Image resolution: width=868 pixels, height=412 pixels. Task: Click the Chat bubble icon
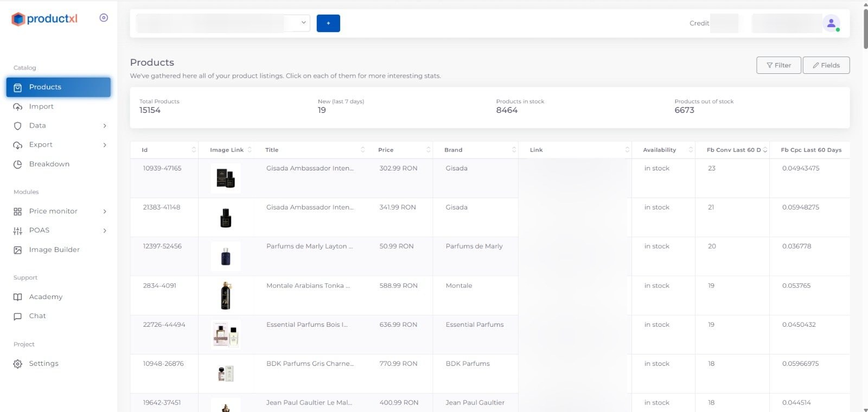point(18,316)
